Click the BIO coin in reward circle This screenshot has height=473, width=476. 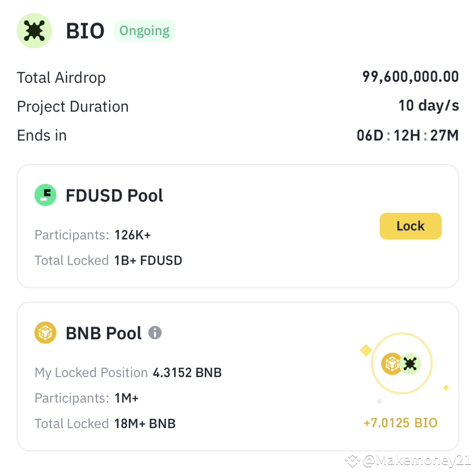(410, 364)
